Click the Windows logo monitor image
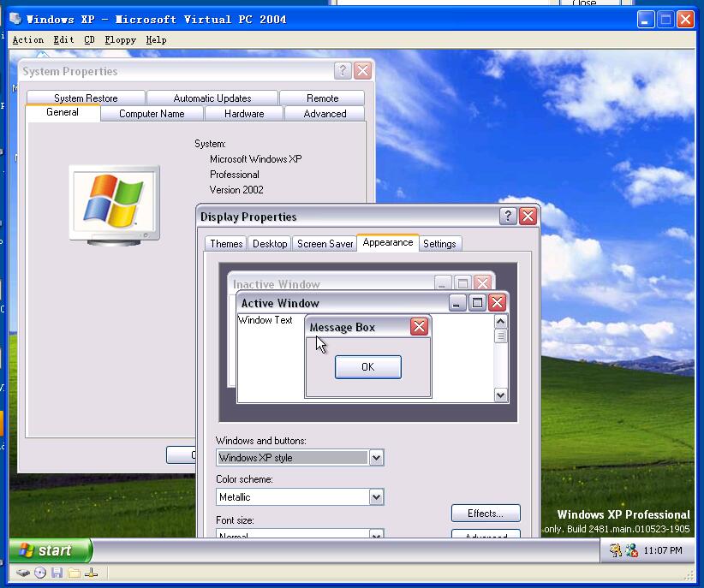 pos(115,205)
